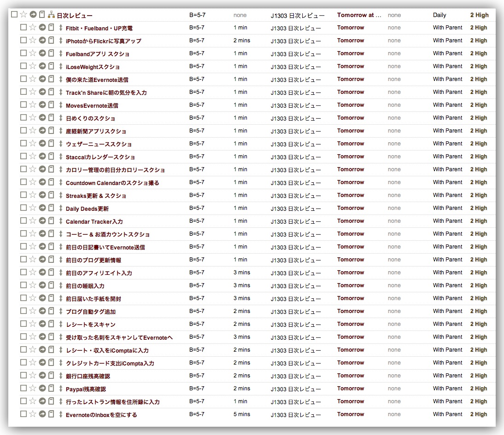Click drag handle icon for 前日の睡眠入力
The height and width of the screenshot is (435, 504).
[x=60, y=285]
